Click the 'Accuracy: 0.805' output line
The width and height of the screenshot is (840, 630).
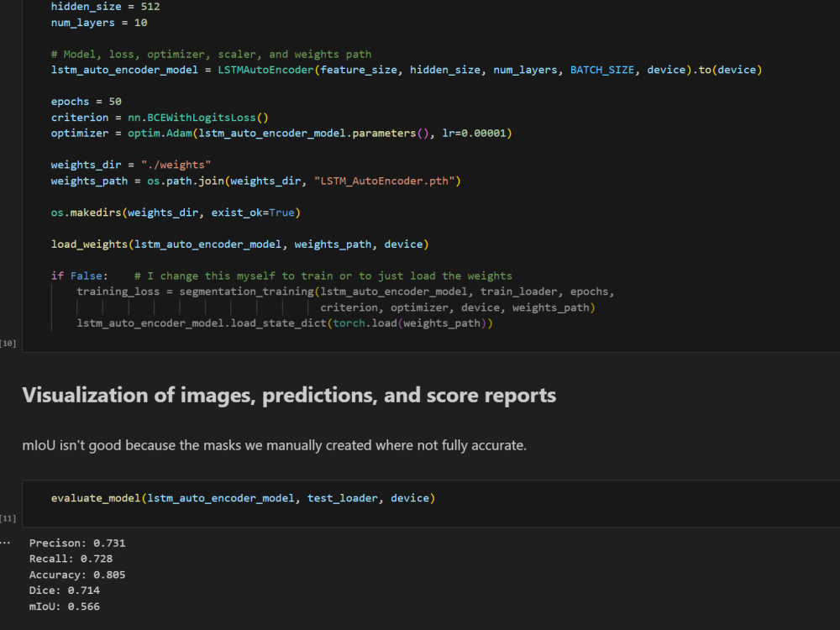77,575
